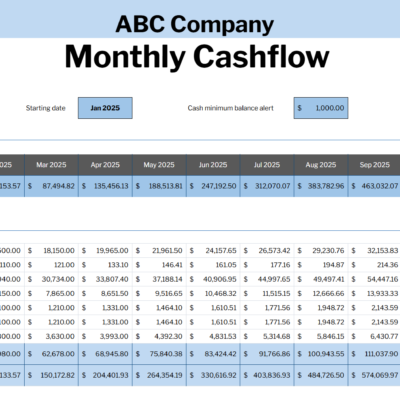Viewport: 400px width, 400px height.
Task: Click the cell showing 463,032.07
Action: click(374, 186)
